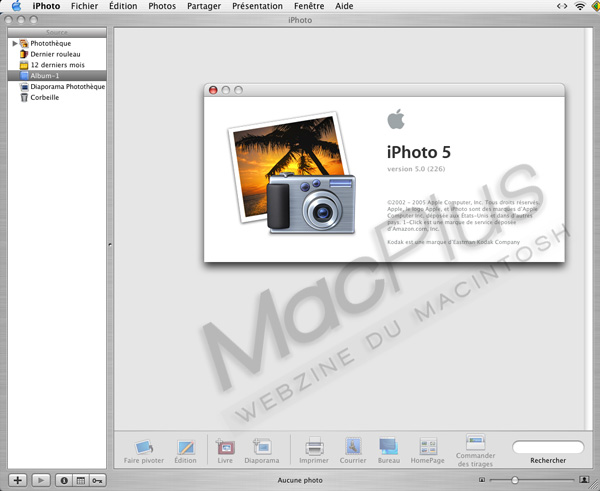The height and width of the screenshot is (491, 600).
Task: Click the HomePage publish icon
Action: pyautogui.click(x=428, y=446)
